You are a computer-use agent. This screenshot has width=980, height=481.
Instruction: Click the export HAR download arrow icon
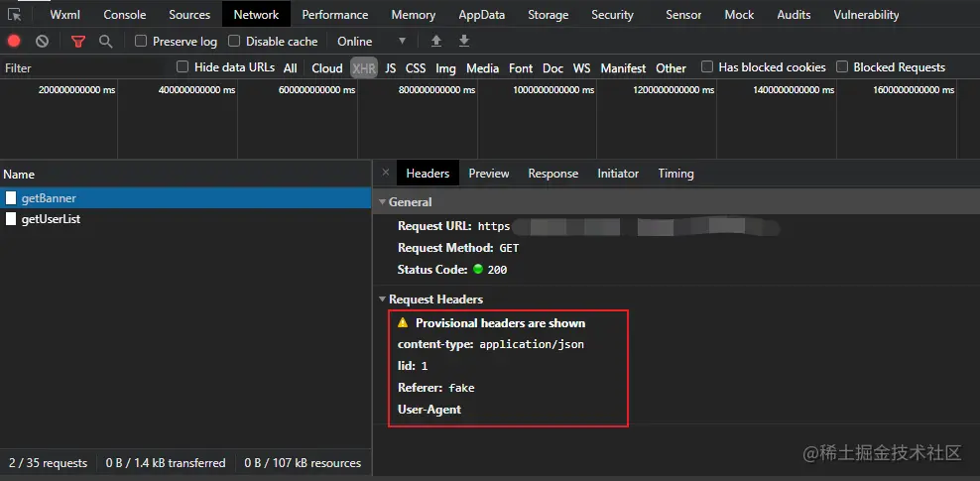click(x=464, y=41)
